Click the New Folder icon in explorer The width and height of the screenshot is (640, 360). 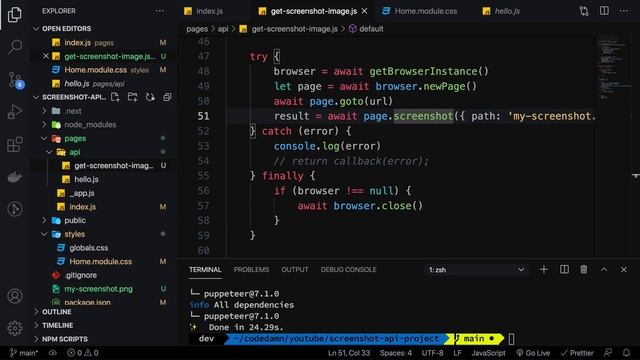click(132, 97)
